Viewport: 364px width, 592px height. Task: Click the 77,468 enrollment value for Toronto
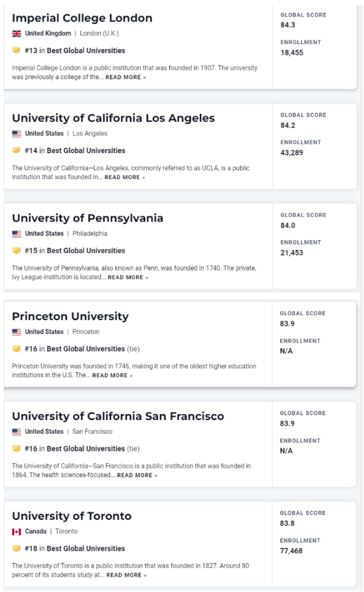click(291, 551)
